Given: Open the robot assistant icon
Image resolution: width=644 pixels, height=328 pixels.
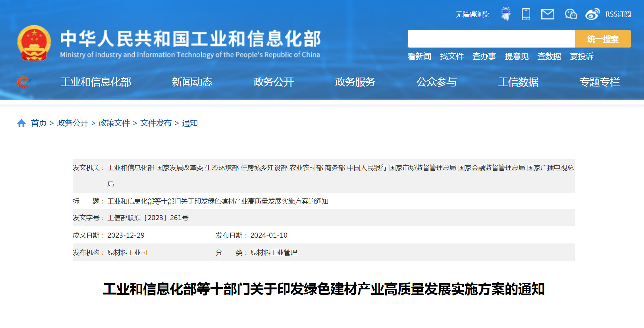Looking at the screenshot, I should (506, 14).
